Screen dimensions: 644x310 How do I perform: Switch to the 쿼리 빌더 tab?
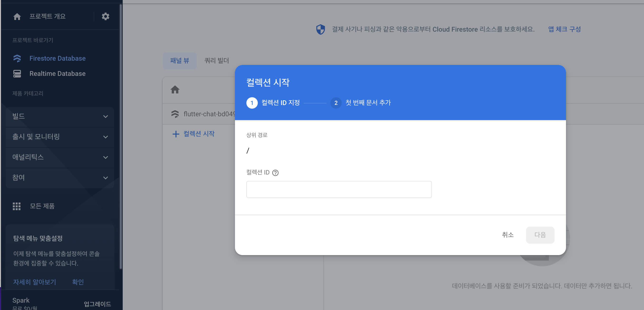pyautogui.click(x=216, y=60)
